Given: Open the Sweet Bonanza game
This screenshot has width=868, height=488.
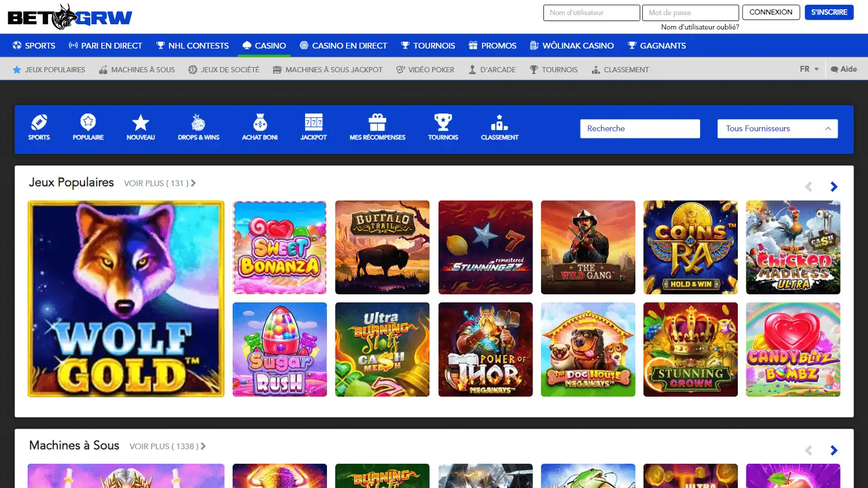Looking at the screenshot, I should point(279,247).
